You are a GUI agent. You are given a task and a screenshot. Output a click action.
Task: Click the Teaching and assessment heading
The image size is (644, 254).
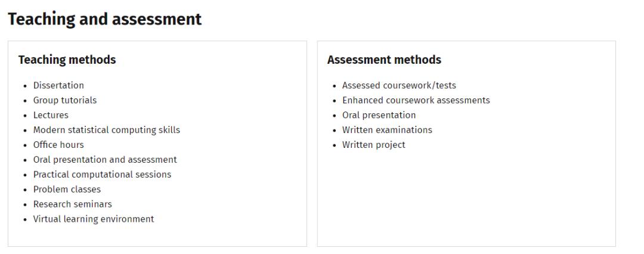pyautogui.click(x=104, y=19)
